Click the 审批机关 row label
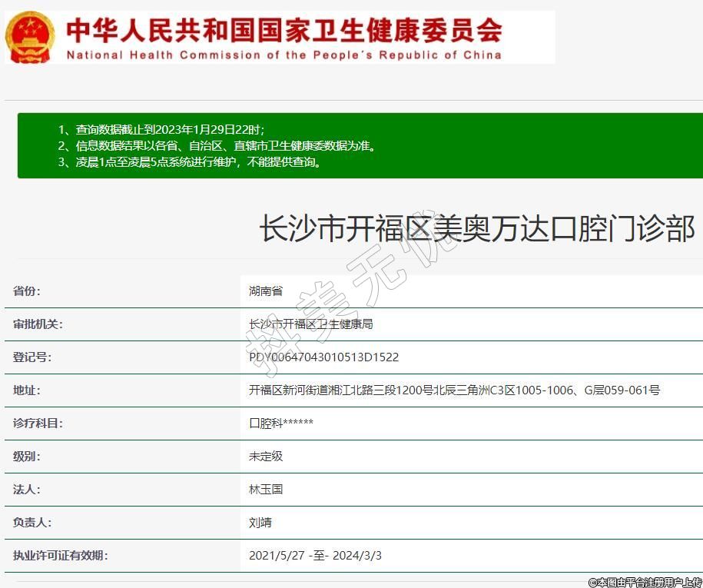This screenshot has height=588, width=703. pos(38,324)
